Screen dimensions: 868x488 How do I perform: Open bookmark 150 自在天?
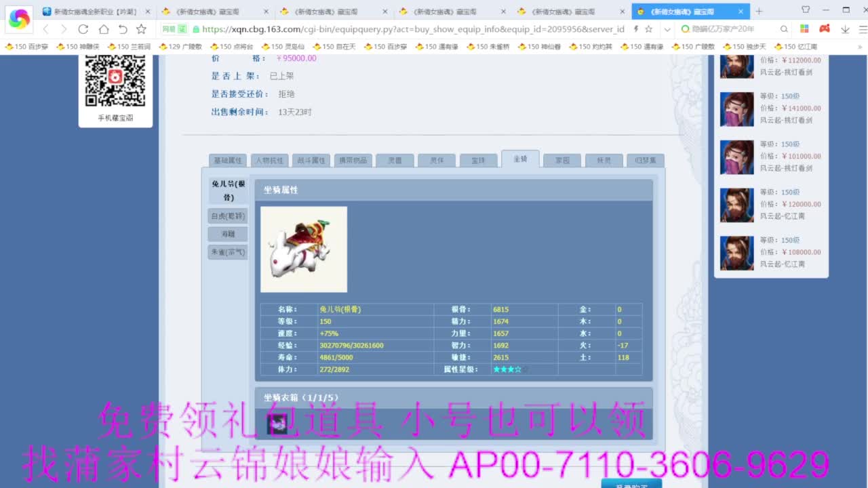point(334,47)
